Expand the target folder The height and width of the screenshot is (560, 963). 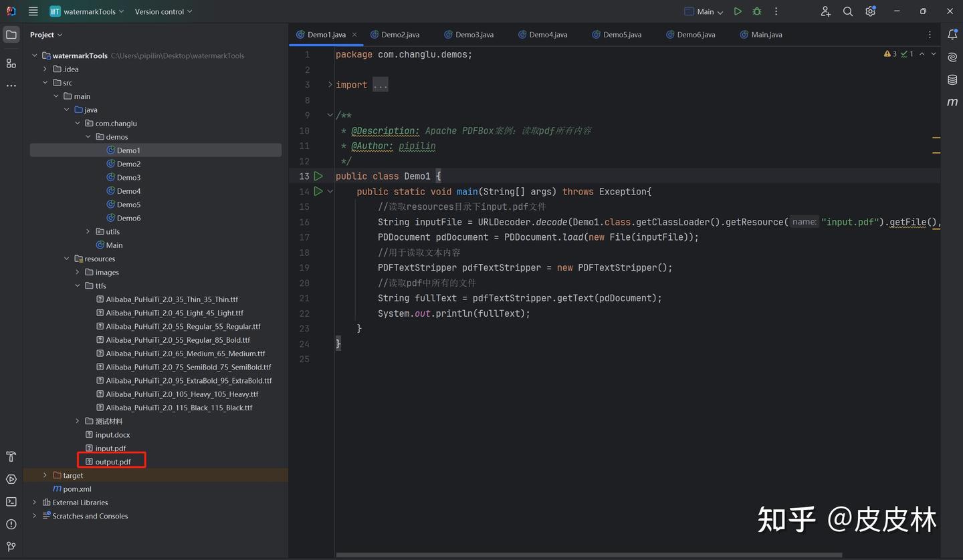coord(45,475)
